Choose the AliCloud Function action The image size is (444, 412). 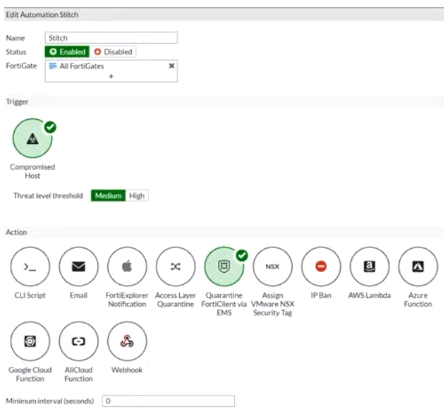point(79,341)
